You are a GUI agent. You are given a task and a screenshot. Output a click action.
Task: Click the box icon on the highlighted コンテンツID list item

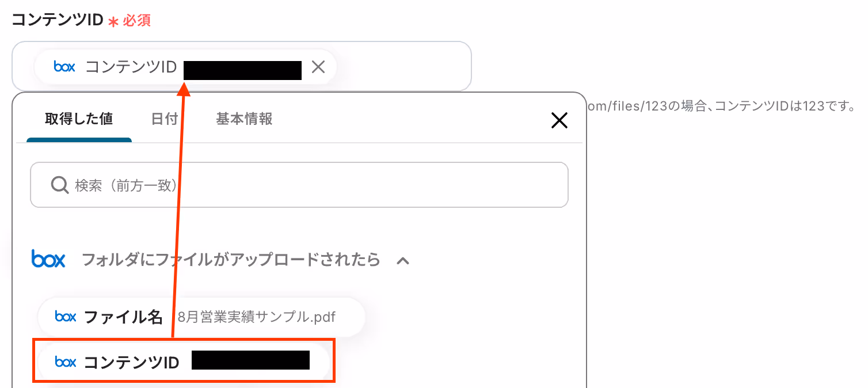pos(66,362)
